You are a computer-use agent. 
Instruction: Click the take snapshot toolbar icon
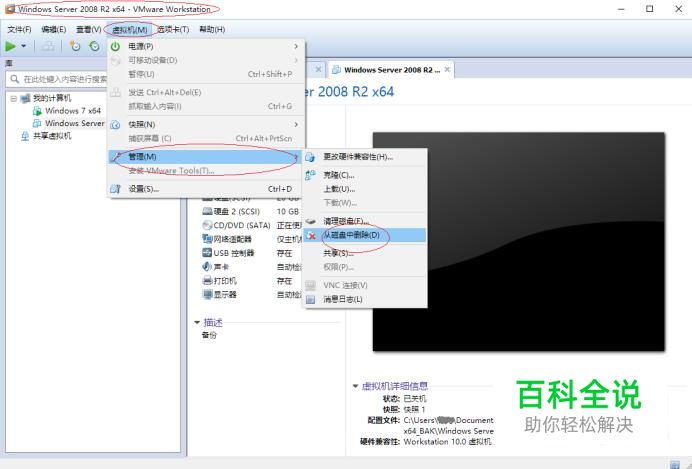75,46
